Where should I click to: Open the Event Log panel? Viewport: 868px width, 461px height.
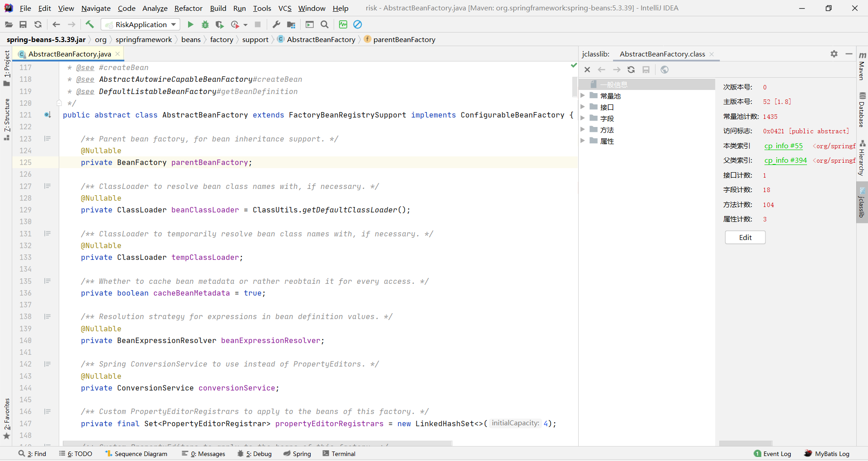[x=773, y=454]
